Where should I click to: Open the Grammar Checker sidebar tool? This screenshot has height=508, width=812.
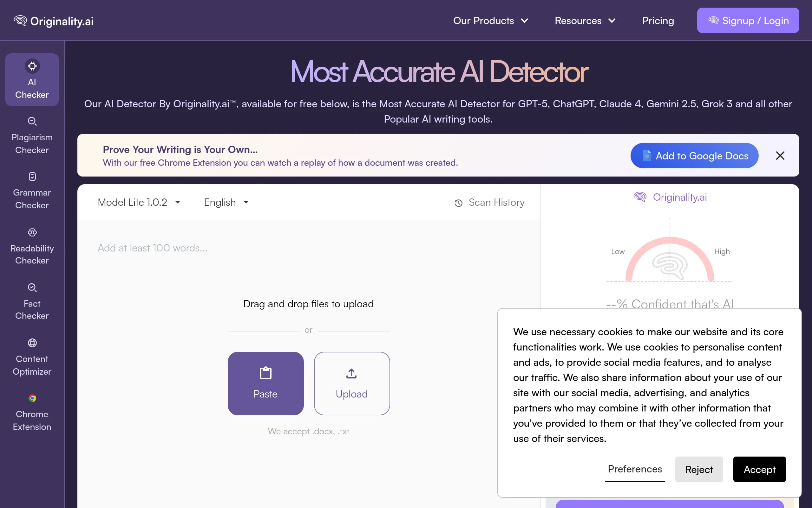coord(32,190)
